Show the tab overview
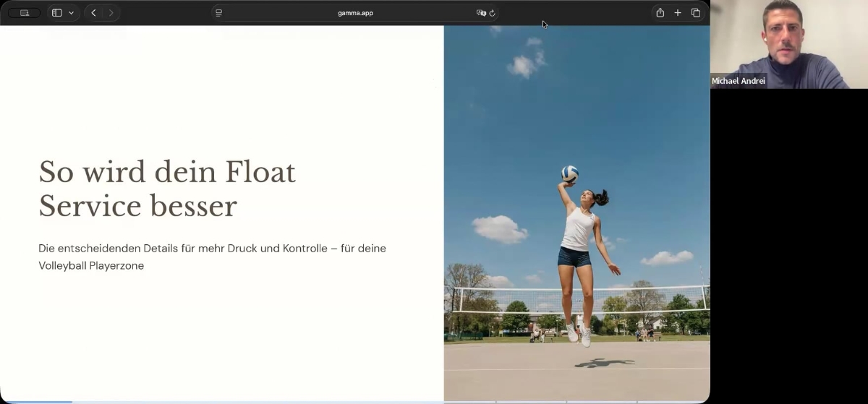 pyautogui.click(x=696, y=13)
